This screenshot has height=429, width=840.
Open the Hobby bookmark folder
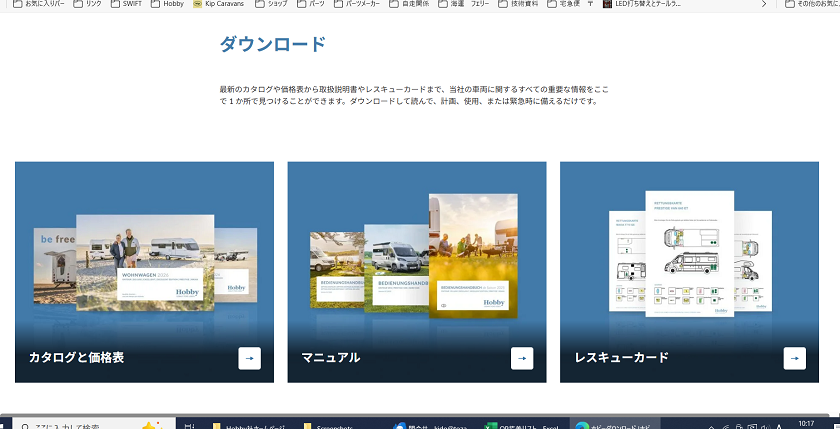pos(168,4)
